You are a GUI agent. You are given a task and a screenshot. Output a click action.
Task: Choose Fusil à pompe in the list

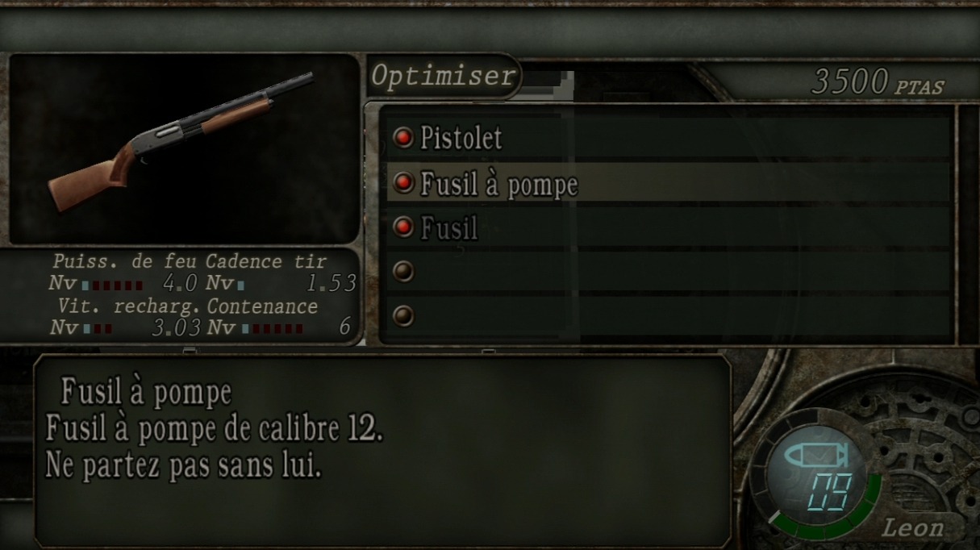click(498, 185)
